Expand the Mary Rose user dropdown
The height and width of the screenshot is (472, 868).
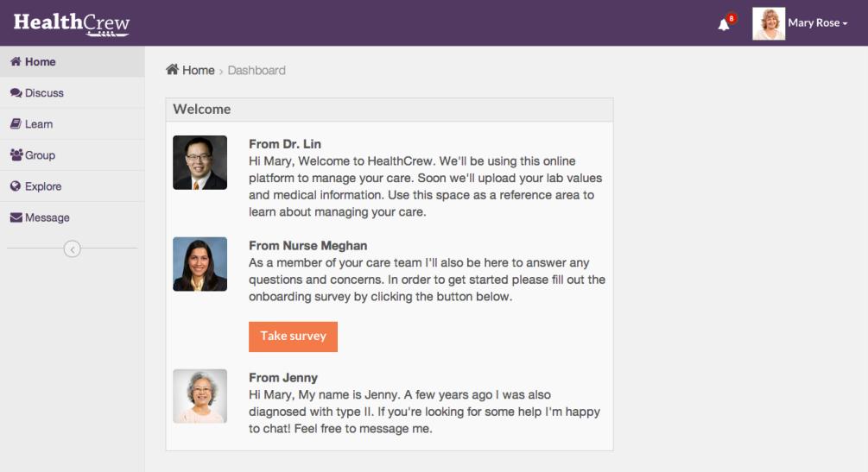818,23
